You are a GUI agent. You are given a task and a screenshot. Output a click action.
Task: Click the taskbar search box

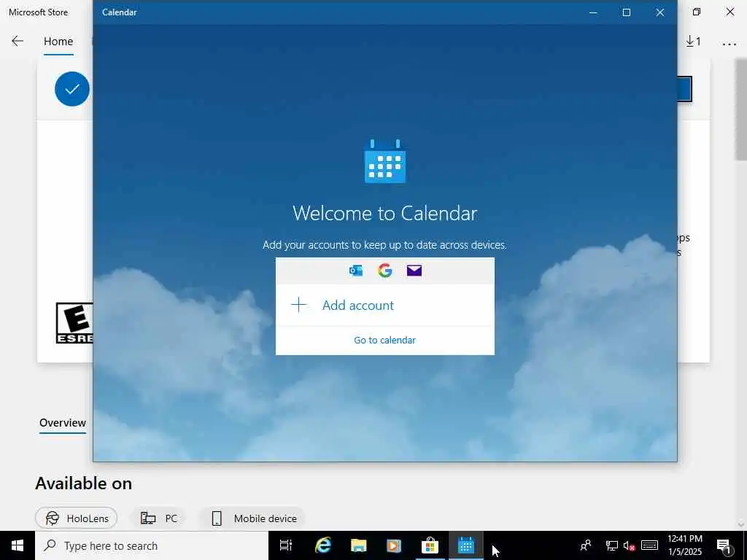click(152, 545)
